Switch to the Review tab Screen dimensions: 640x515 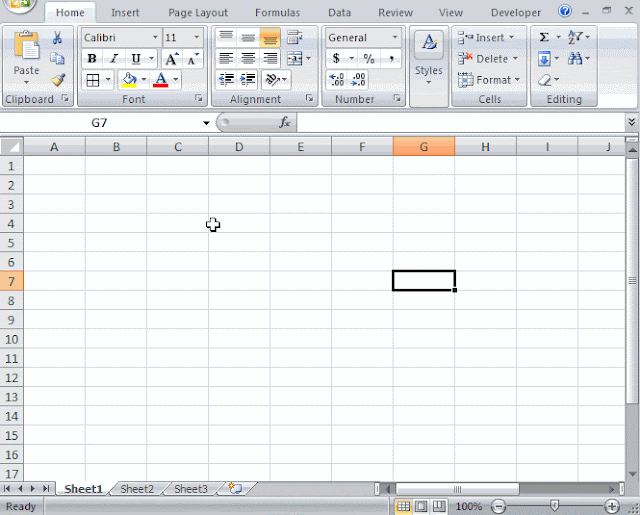[x=395, y=13]
